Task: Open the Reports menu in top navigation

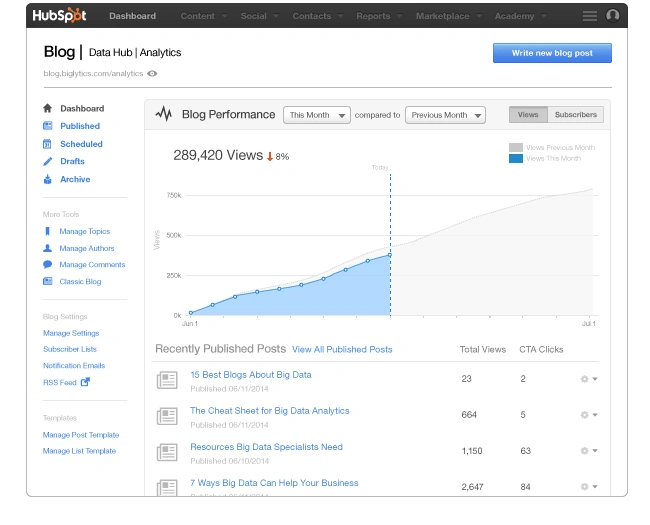Action: tap(378, 16)
